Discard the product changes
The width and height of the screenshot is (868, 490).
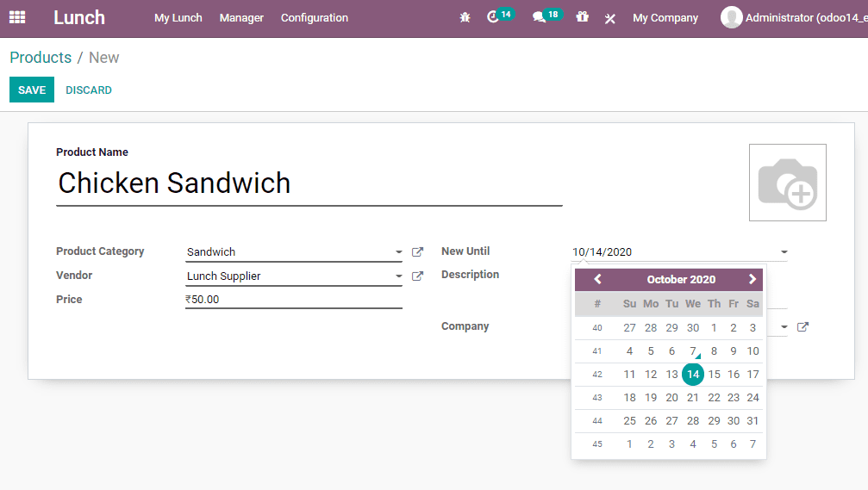[89, 90]
